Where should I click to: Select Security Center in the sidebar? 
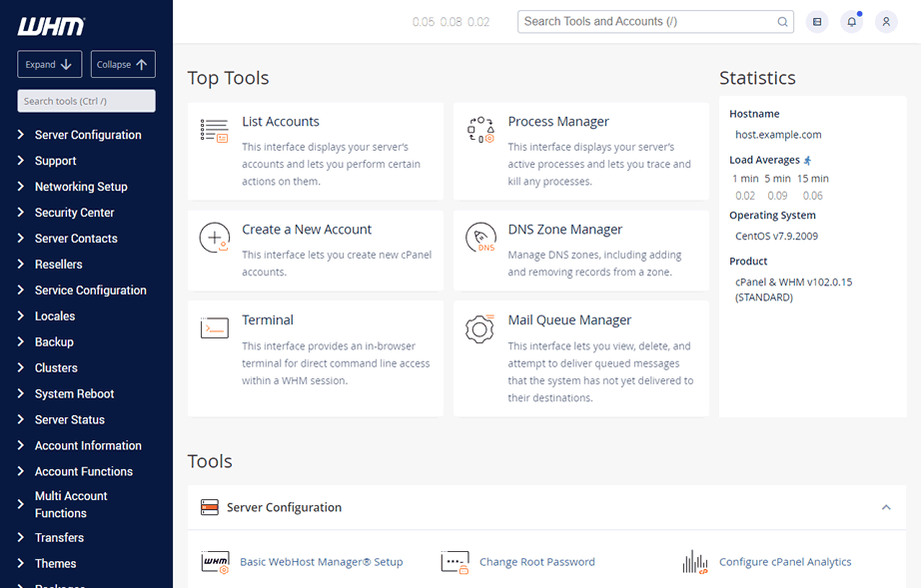click(x=75, y=212)
